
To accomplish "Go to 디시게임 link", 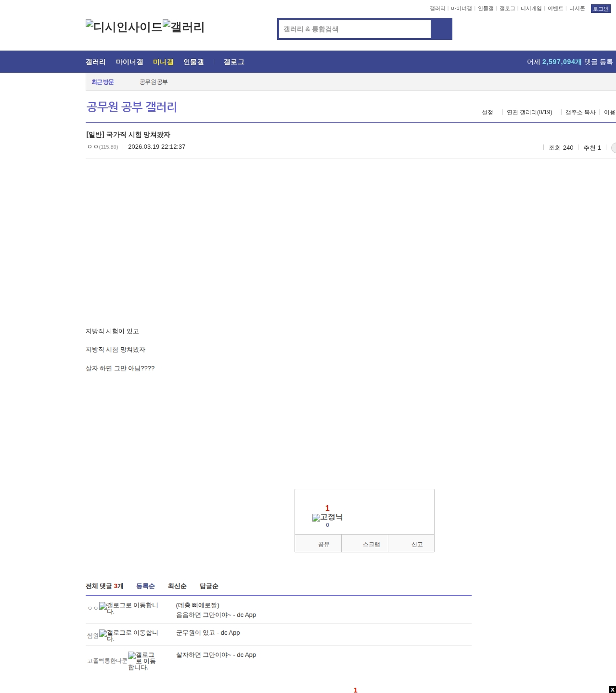I will 531,9.
